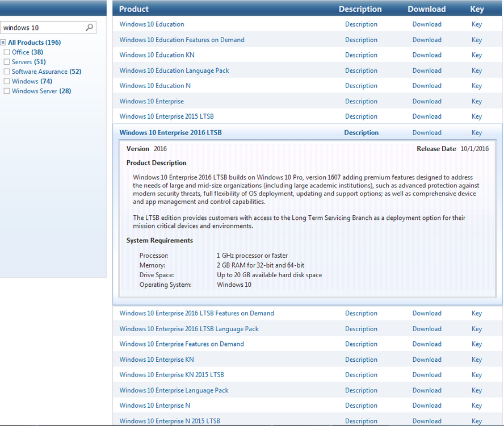Download Windows 10 Enterprise KN 2015 LTSB
Viewport: 504px width, 426px height.
tap(427, 375)
